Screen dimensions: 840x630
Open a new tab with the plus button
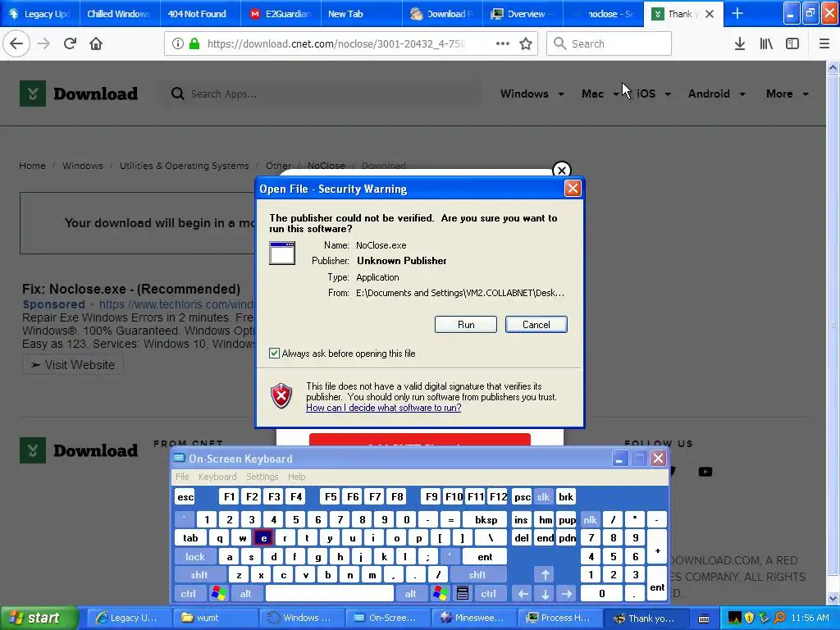click(737, 13)
